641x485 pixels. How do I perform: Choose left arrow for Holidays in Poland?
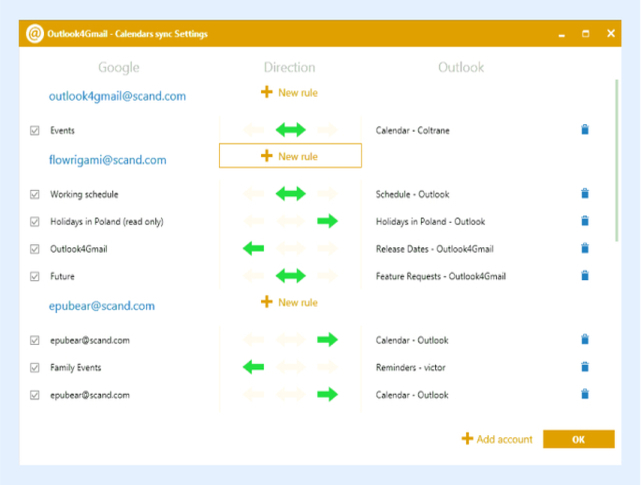253,221
